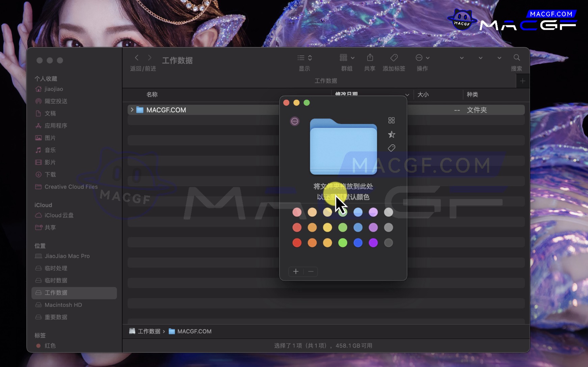Open Macintosh HD in sidebar
Viewport: 588px width, 367px height.
click(x=63, y=305)
